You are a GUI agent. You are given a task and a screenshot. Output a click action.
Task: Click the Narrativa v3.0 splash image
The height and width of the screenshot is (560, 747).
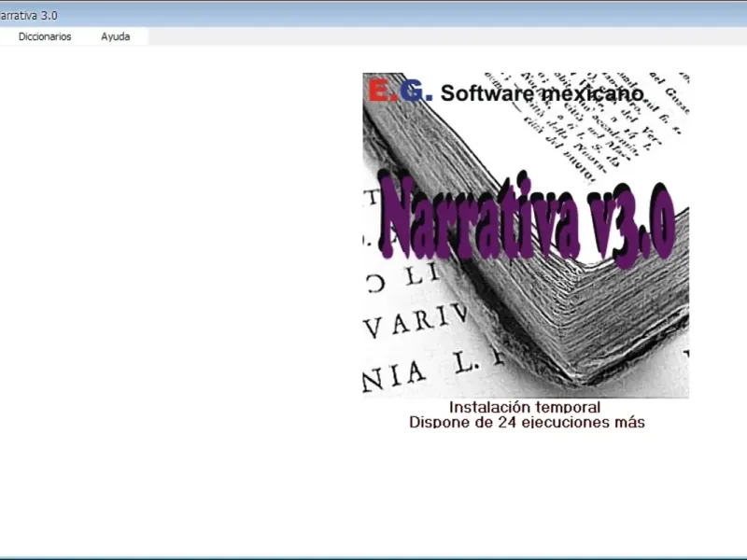pos(526,235)
